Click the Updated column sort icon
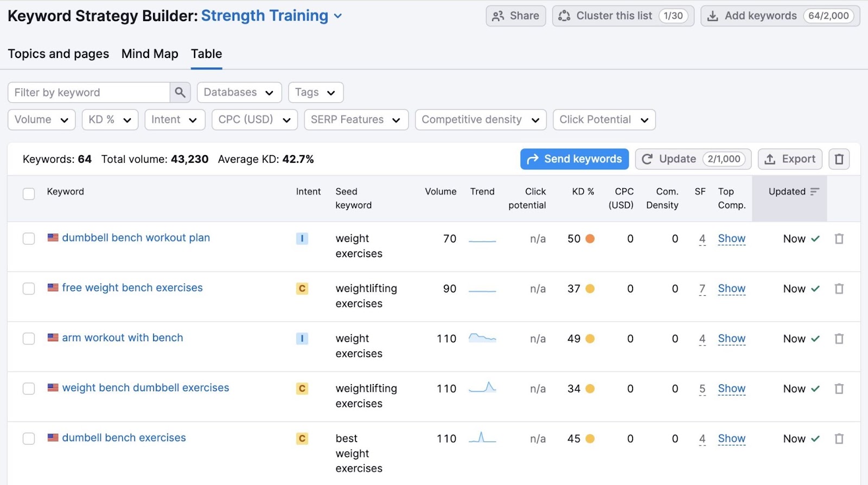Screen dimensions: 868x485 tap(814, 192)
